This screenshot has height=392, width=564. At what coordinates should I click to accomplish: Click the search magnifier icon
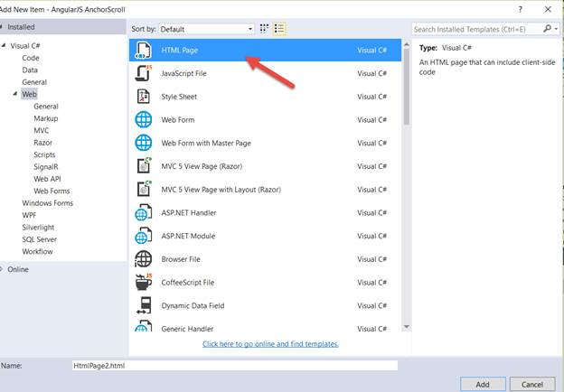click(547, 29)
